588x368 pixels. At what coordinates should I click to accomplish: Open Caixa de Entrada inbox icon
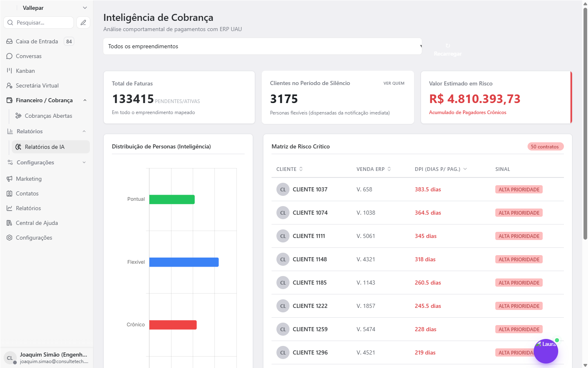point(9,41)
